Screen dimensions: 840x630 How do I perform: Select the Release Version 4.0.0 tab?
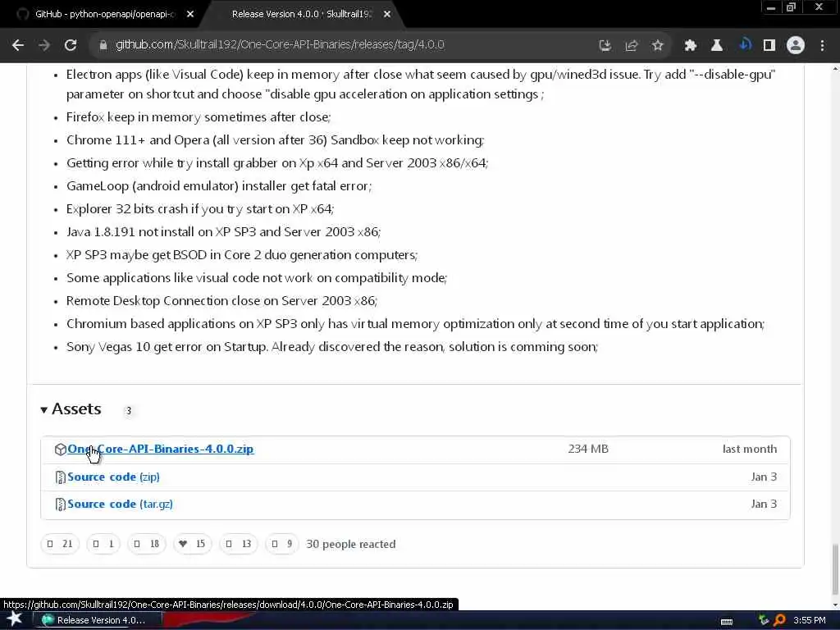[x=301, y=15]
